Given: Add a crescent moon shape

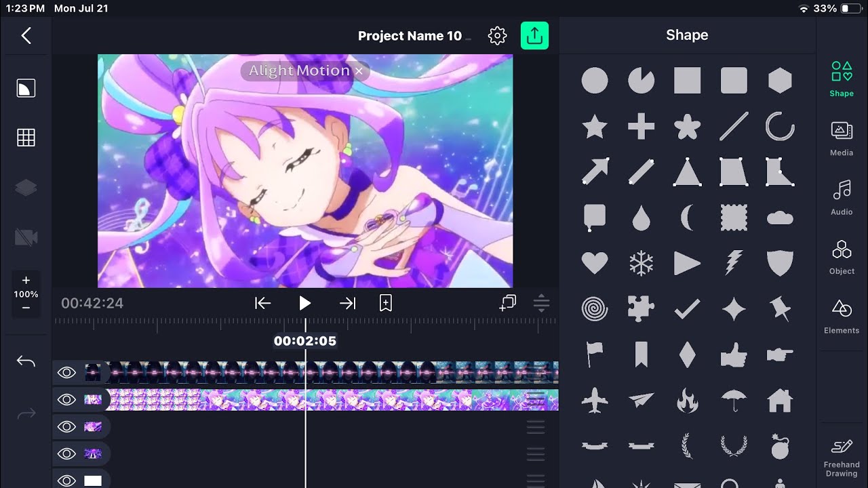Looking at the screenshot, I should (687, 218).
